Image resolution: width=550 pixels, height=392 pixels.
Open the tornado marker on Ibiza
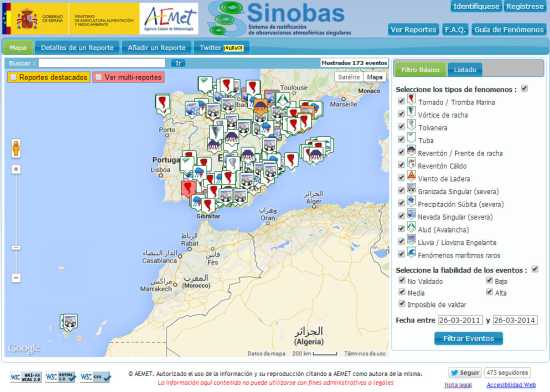pos(291,161)
